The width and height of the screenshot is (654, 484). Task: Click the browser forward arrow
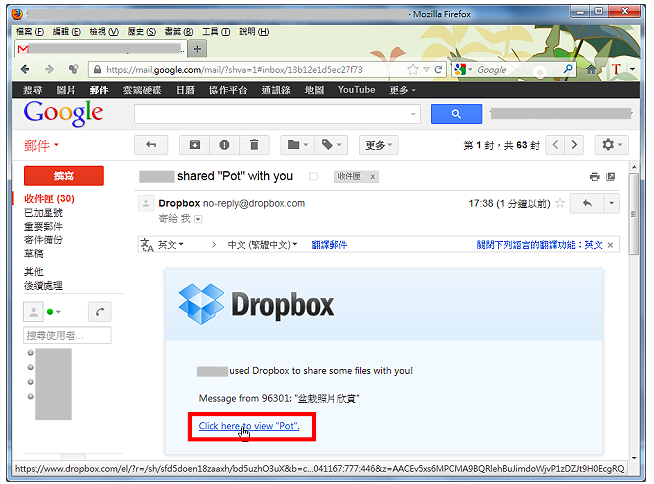coord(50,69)
